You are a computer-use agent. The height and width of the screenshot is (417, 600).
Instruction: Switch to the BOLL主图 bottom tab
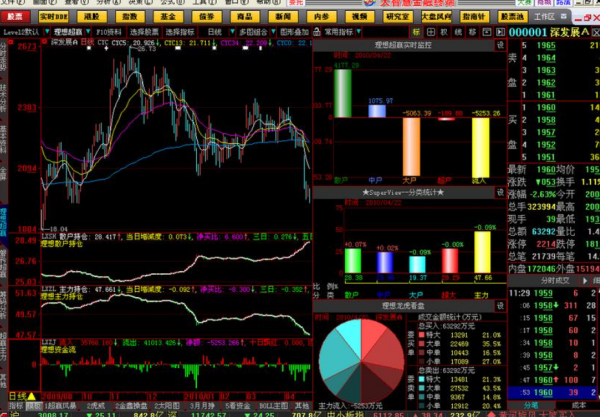274,406
